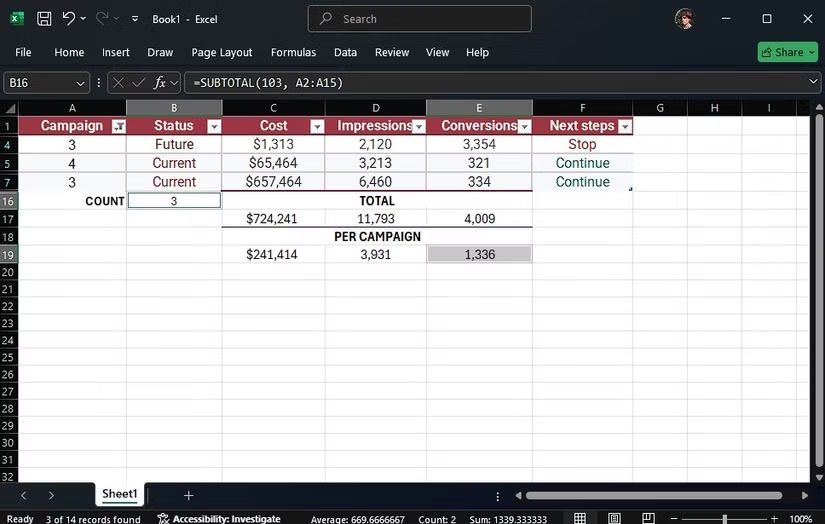Open the Accessibility Investigate status icon

pyautogui.click(x=163, y=519)
